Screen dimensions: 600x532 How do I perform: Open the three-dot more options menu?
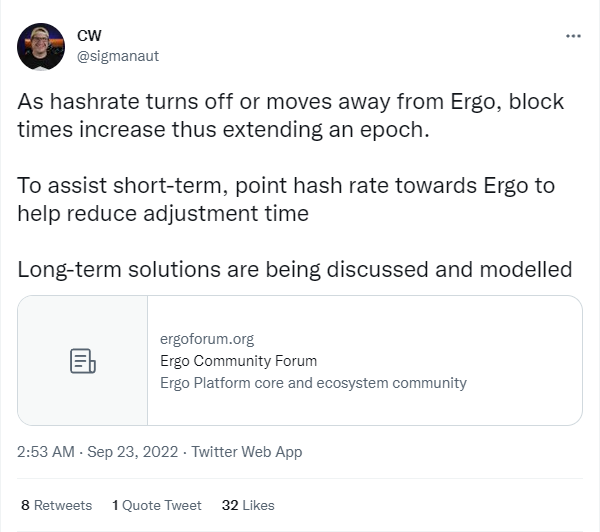[x=573, y=36]
